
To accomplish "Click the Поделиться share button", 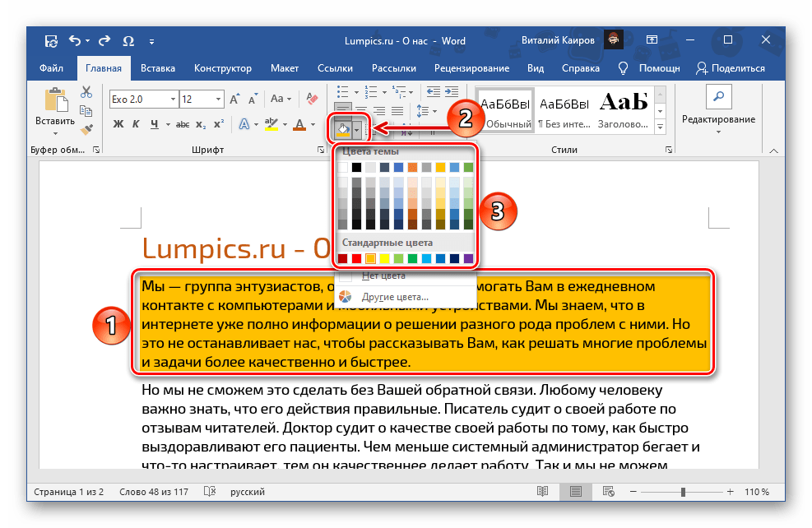I will click(731, 68).
